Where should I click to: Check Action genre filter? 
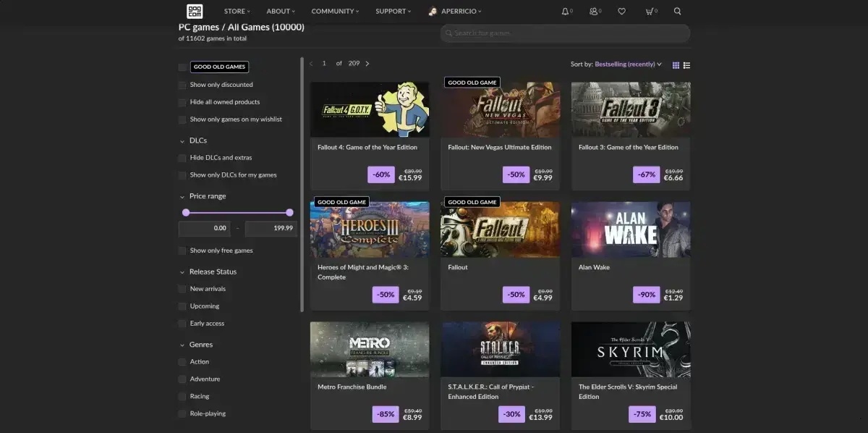pos(182,362)
